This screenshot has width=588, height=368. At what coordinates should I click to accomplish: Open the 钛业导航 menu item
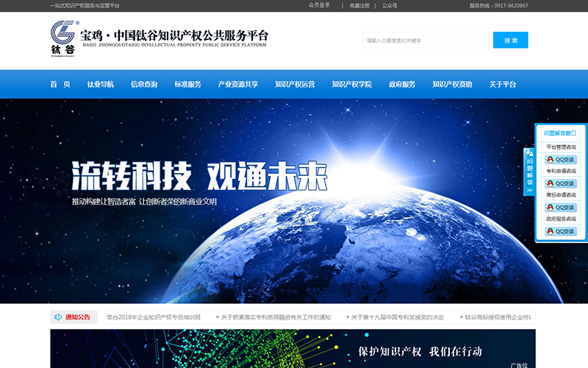[100, 85]
